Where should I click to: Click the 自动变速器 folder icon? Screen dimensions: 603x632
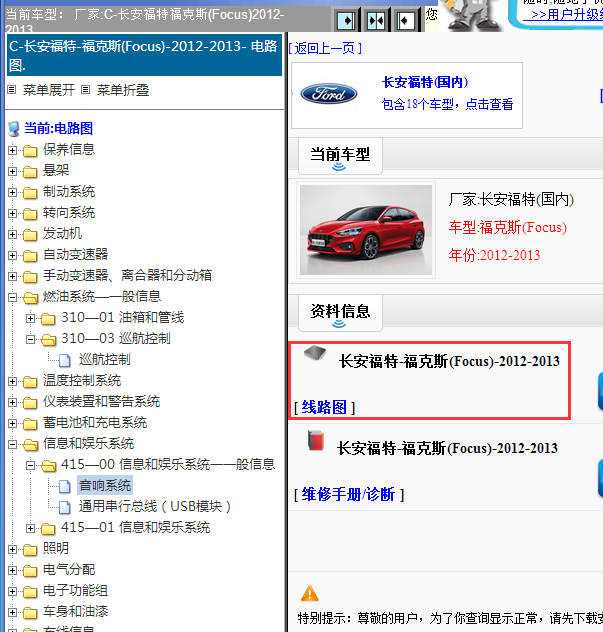(x=30, y=255)
